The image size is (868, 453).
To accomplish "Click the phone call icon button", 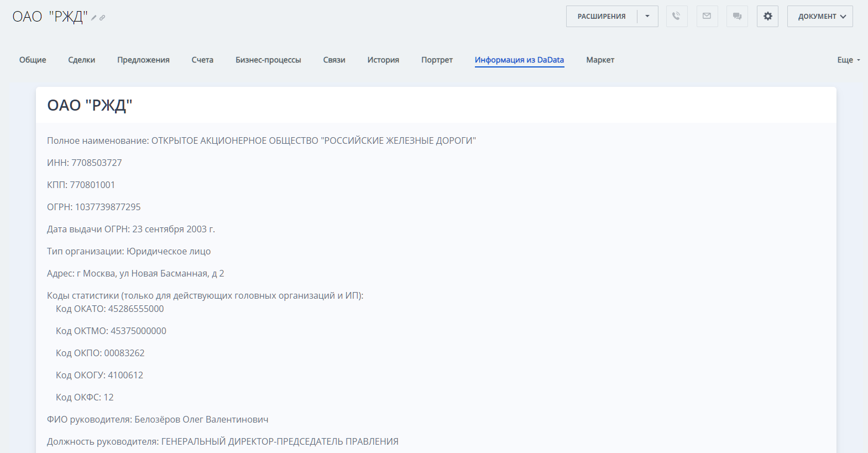I will [x=676, y=17].
